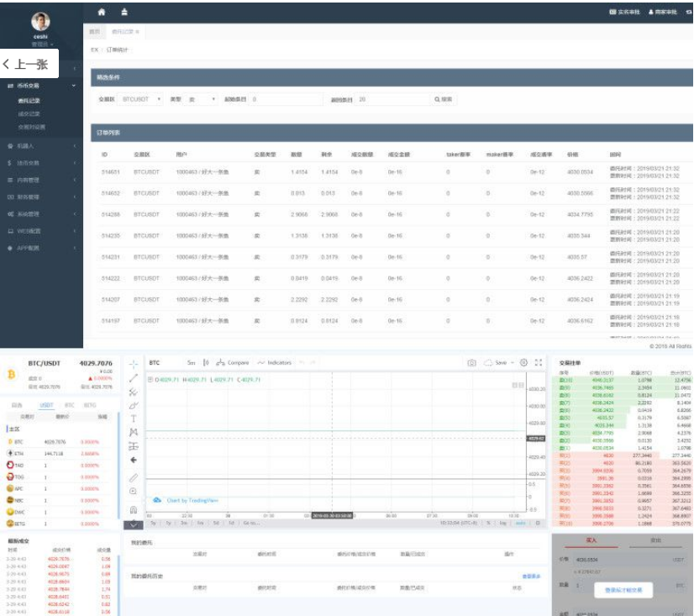694x616 pixels.
Task: Click the home icon in the top bar
Action: coord(102,13)
